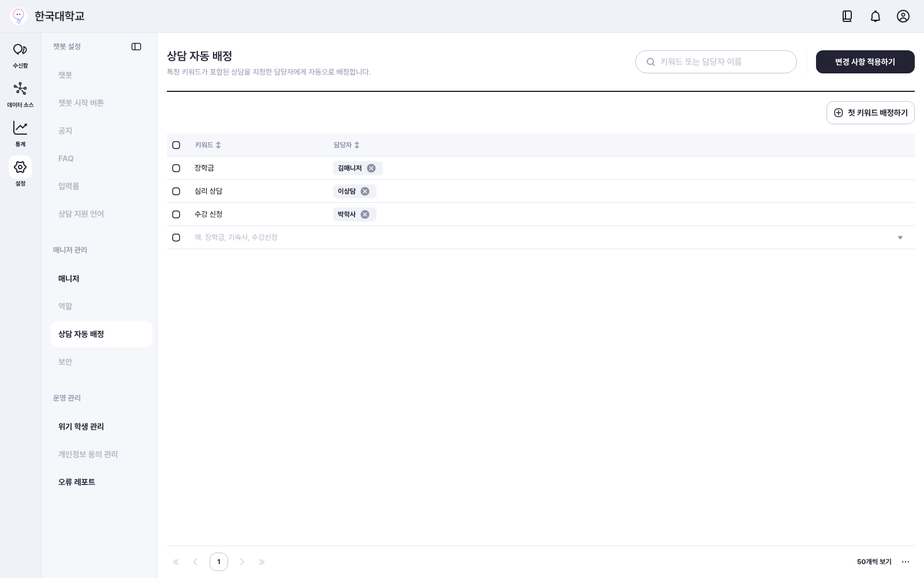
Task: Go to next page
Action: (242, 562)
